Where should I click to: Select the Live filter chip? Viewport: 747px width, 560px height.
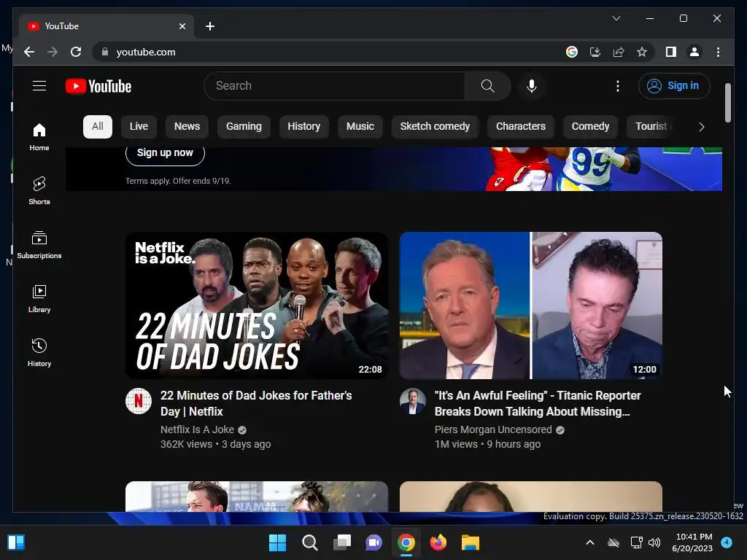click(139, 127)
